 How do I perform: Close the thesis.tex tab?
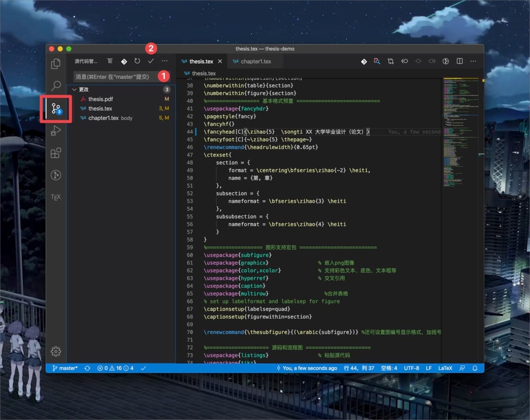tap(220, 61)
